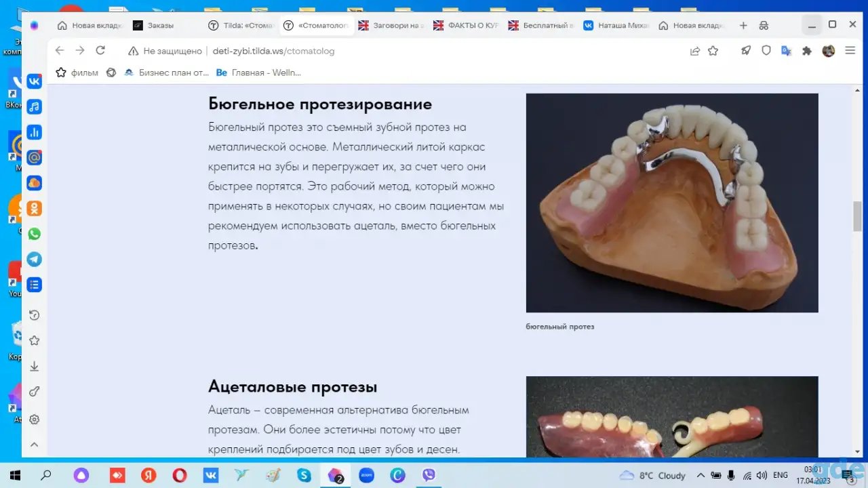
Task: Go forward in browser history
Action: [x=80, y=51]
